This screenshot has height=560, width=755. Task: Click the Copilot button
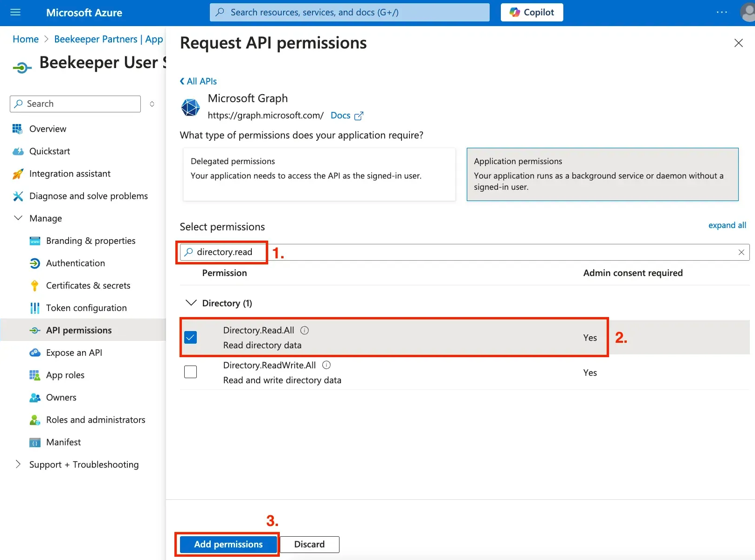click(532, 13)
